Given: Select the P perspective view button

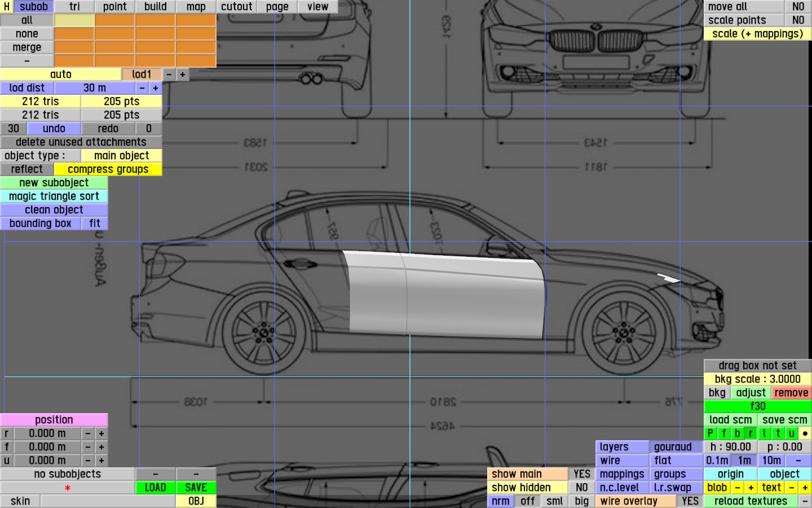Looking at the screenshot, I should click(x=710, y=433).
